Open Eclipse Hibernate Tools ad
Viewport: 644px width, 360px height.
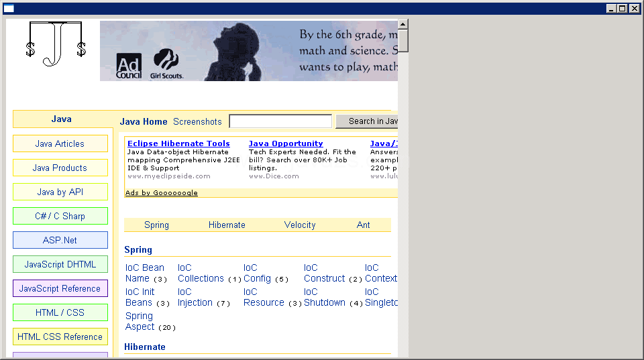pyautogui.click(x=178, y=143)
